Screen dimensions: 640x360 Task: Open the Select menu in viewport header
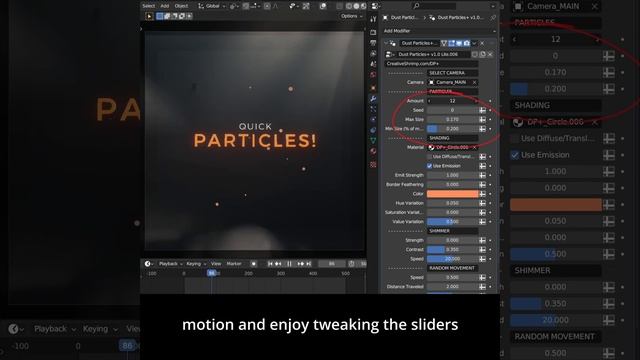click(x=149, y=6)
